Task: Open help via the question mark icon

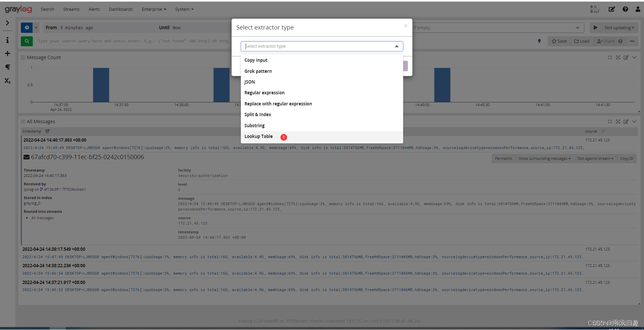Action: pos(625,9)
